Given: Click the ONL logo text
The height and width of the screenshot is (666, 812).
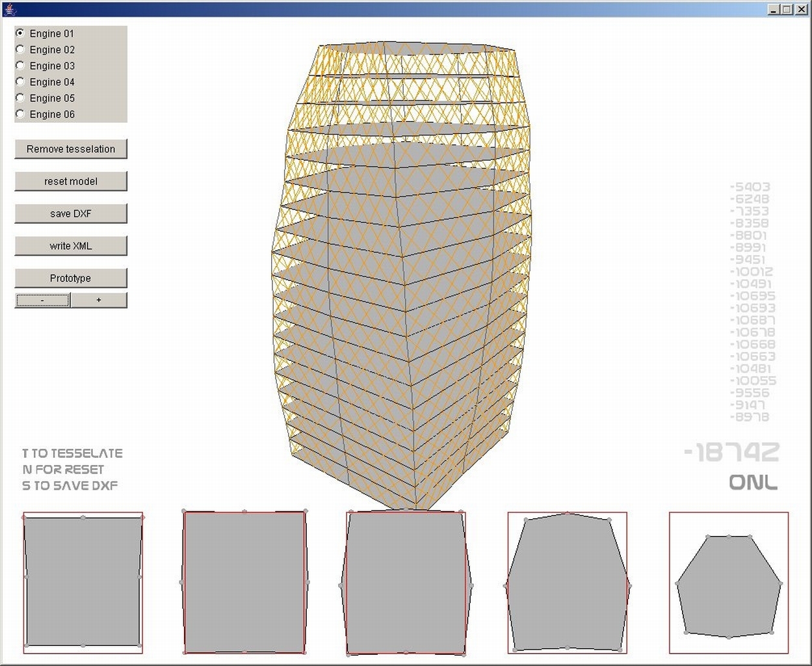Looking at the screenshot, I should [x=754, y=483].
